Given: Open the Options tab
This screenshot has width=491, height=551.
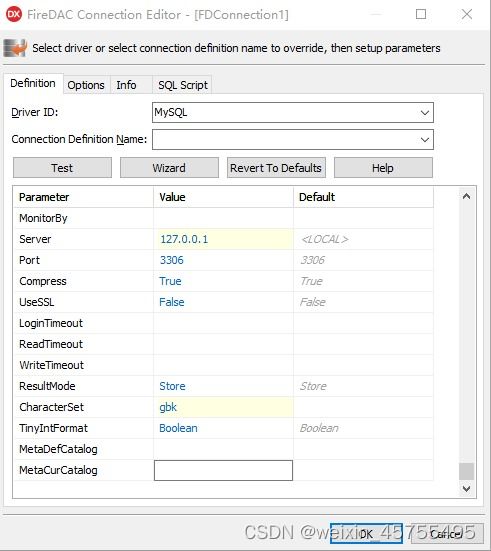Looking at the screenshot, I should 86,85.
